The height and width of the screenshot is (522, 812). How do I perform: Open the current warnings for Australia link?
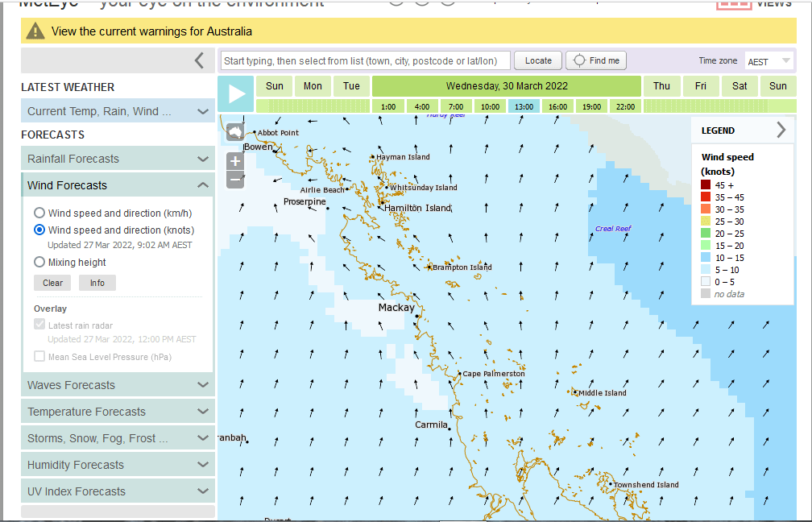tap(151, 31)
